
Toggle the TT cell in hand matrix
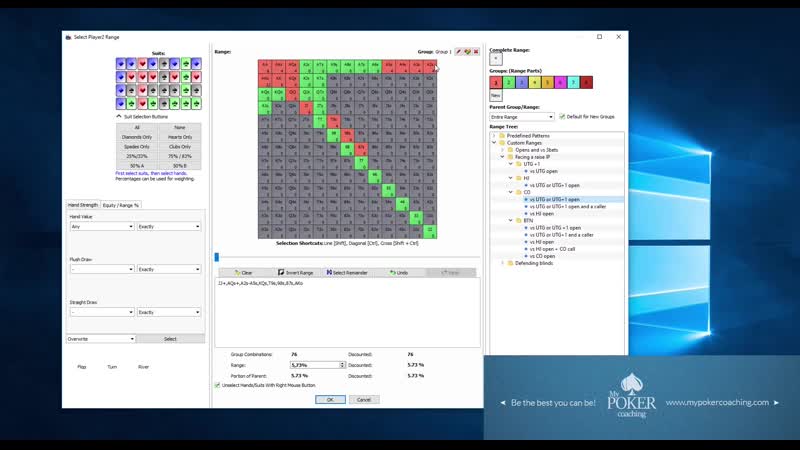point(320,121)
